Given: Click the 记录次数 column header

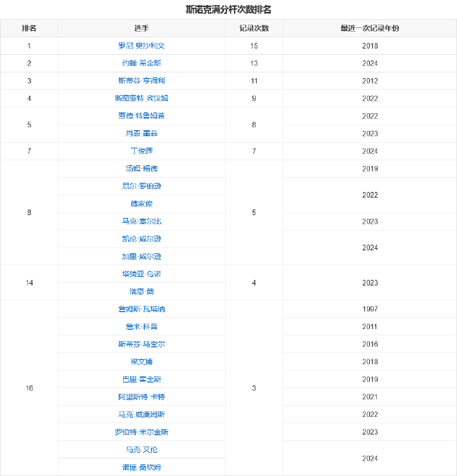Looking at the screenshot, I should 254,28.
